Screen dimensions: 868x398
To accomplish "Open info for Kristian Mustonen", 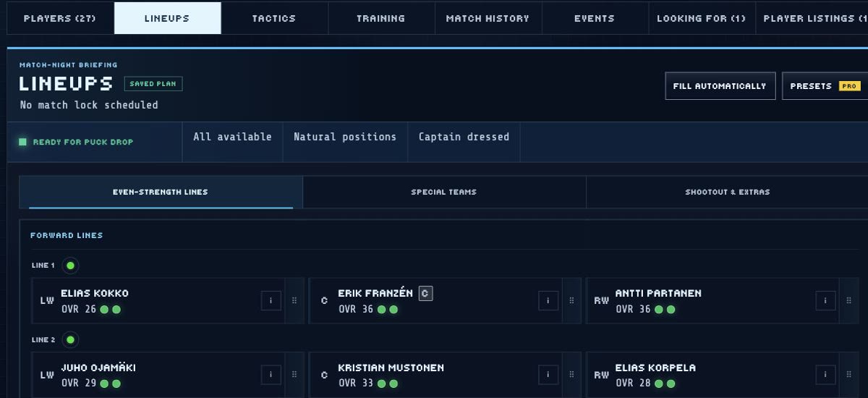I will (548, 375).
